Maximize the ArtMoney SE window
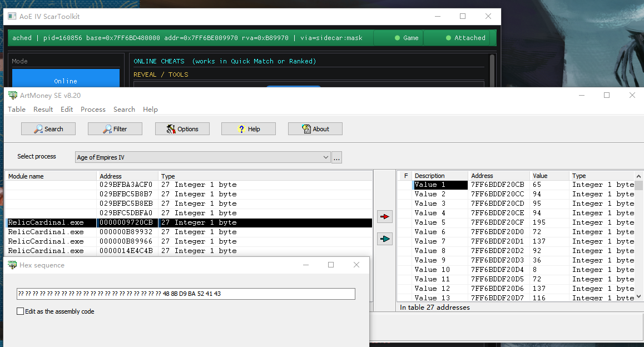644x347 pixels. [607, 95]
